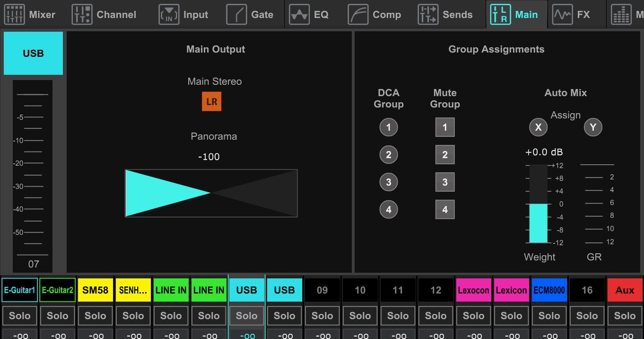Adjust the Auto Mix Weight fader
The image size is (644, 339).
[538, 204]
